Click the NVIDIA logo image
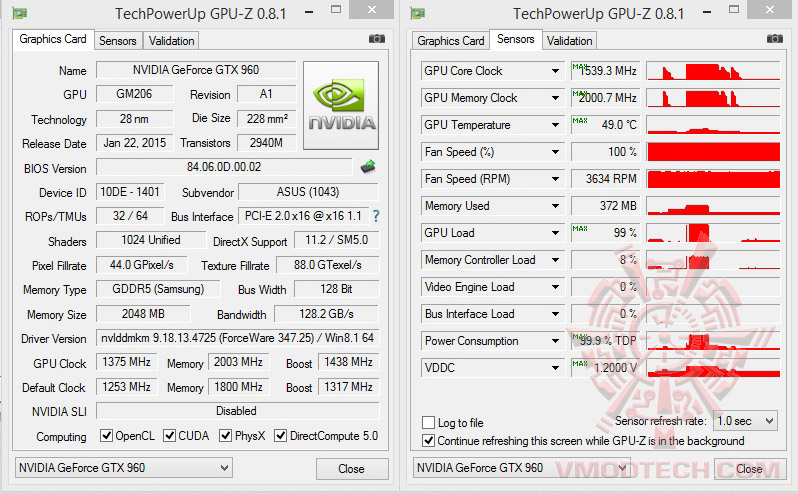Viewport: 798px width, 494px height. click(341, 105)
